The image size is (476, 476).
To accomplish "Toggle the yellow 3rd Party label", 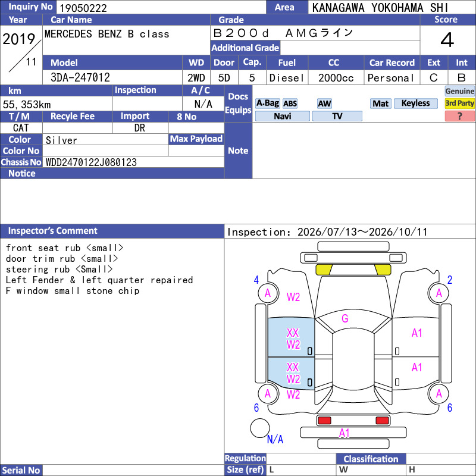I will tap(459, 104).
